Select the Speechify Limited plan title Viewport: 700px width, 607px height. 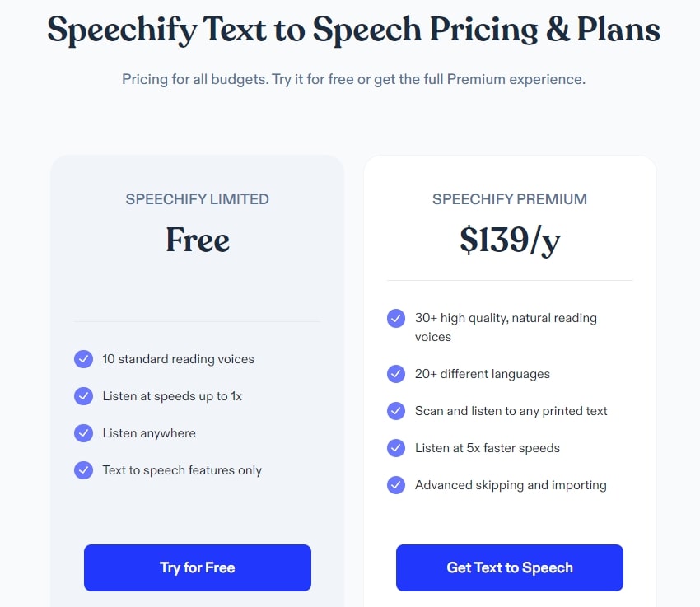coord(198,199)
